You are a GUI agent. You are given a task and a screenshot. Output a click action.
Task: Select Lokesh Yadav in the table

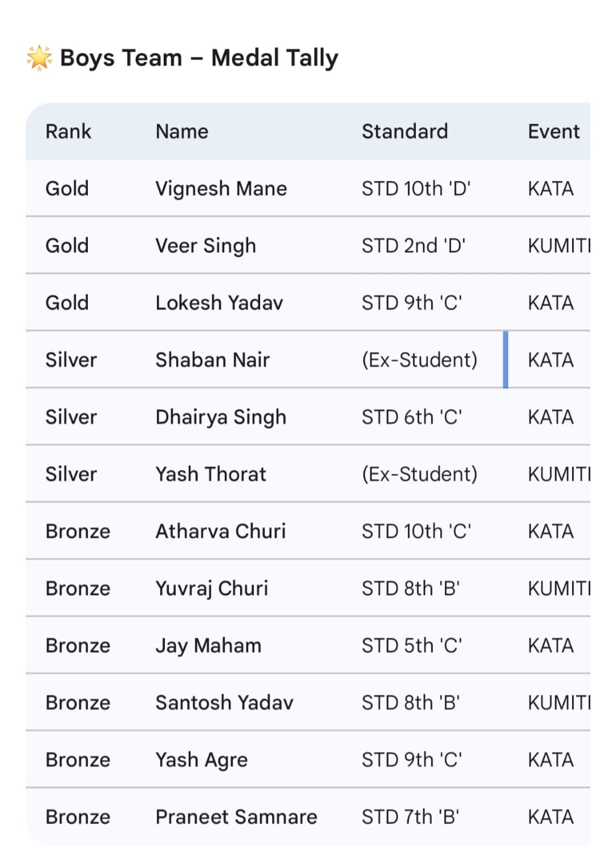(219, 304)
